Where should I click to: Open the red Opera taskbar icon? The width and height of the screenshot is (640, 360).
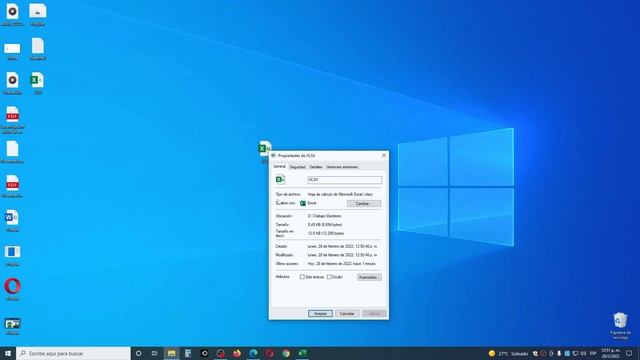[x=269, y=353]
